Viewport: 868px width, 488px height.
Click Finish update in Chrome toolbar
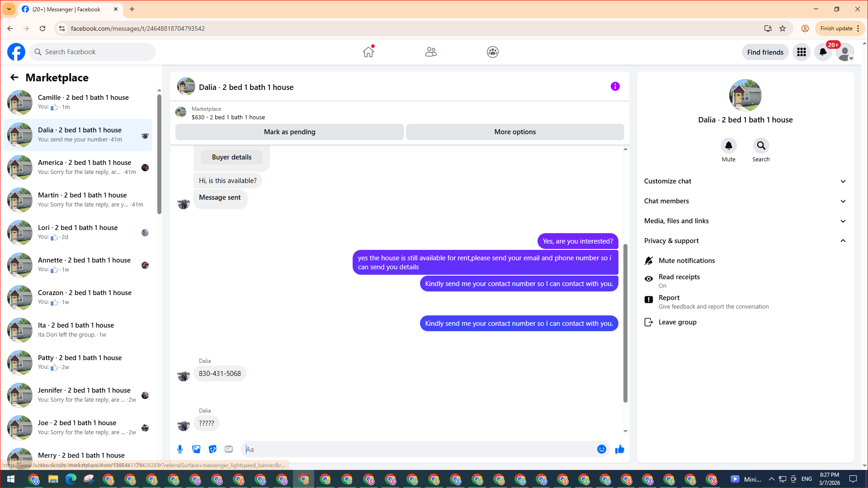[x=836, y=28]
